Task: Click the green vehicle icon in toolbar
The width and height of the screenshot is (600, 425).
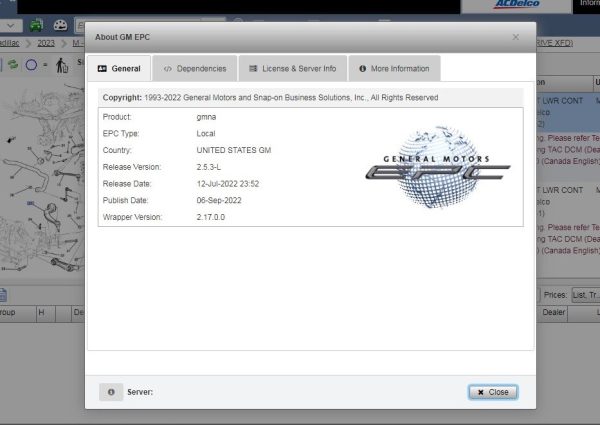Action: point(36,26)
